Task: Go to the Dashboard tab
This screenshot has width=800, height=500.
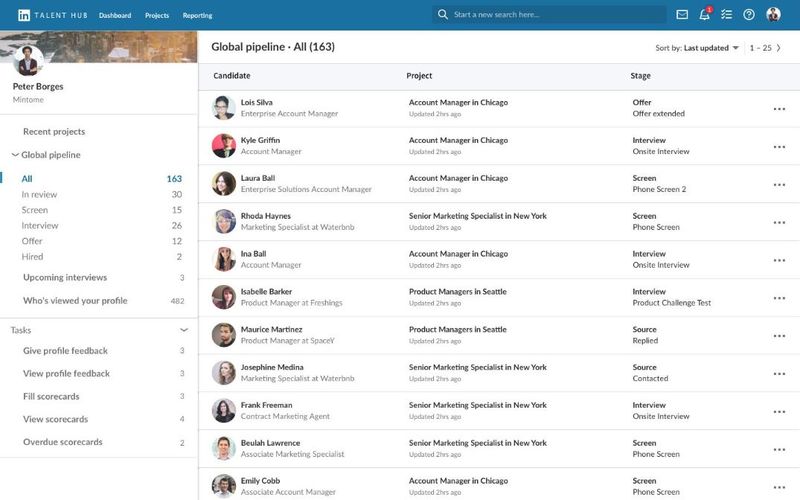Action: point(115,15)
